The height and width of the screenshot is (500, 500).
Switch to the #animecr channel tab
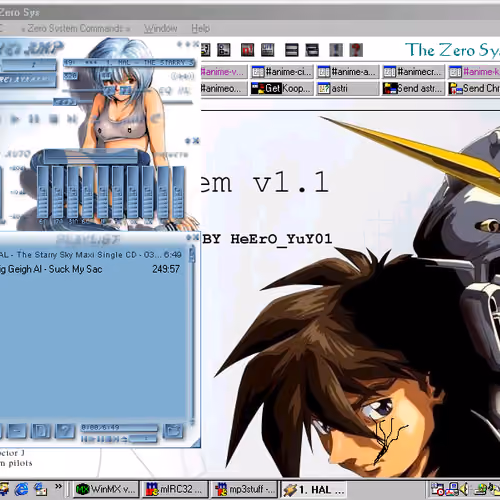click(x=414, y=71)
